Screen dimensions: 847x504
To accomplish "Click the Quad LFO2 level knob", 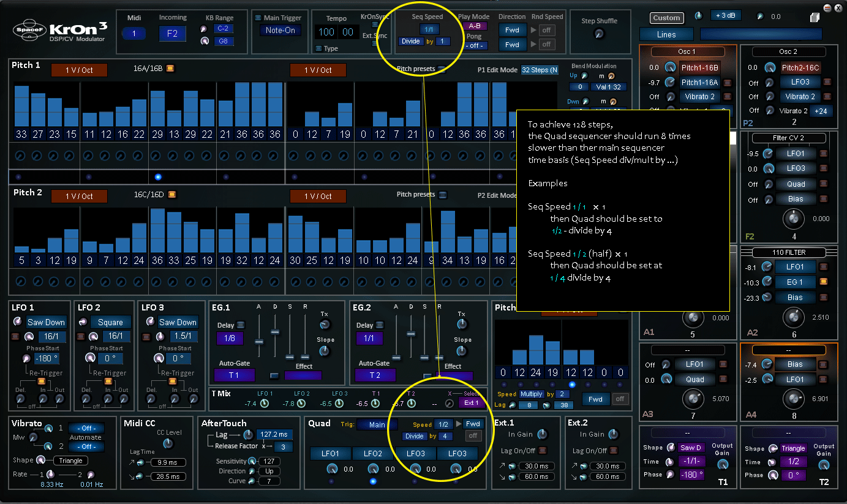I will coord(373,469).
